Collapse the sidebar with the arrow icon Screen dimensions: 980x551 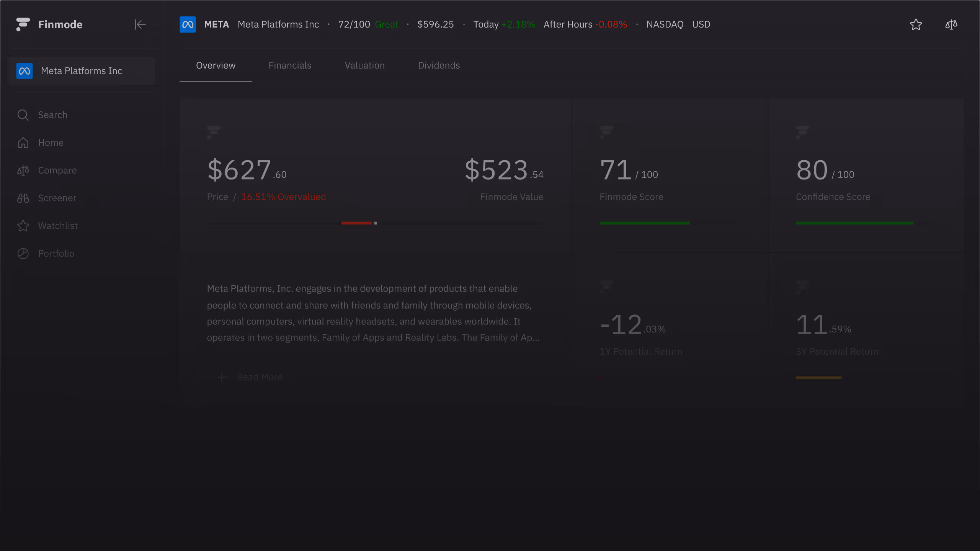click(x=140, y=24)
